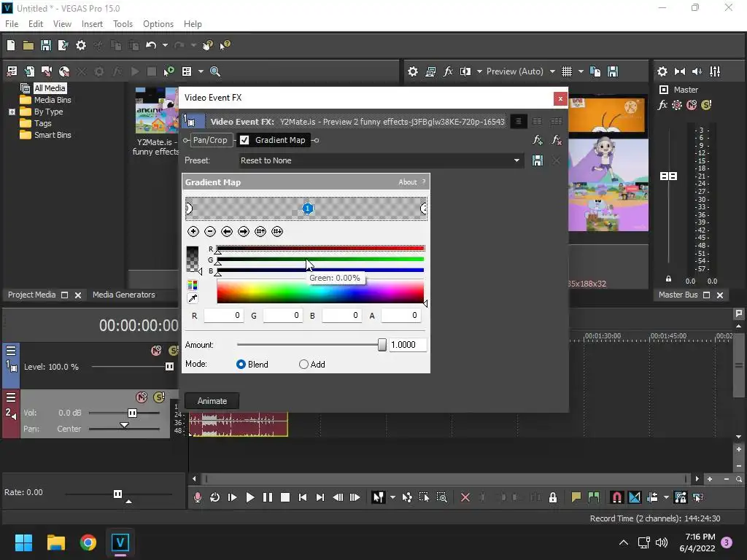Mute the video track 1
747x560 pixels.
click(x=156, y=351)
